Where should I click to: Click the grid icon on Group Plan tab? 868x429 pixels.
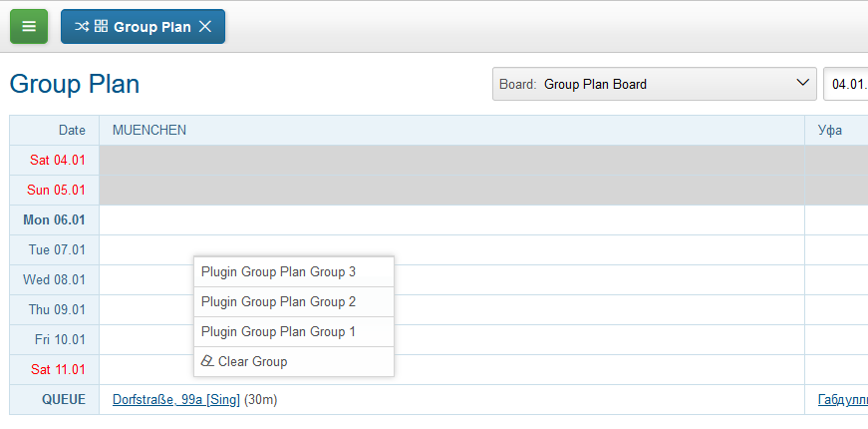(x=101, y=27)
